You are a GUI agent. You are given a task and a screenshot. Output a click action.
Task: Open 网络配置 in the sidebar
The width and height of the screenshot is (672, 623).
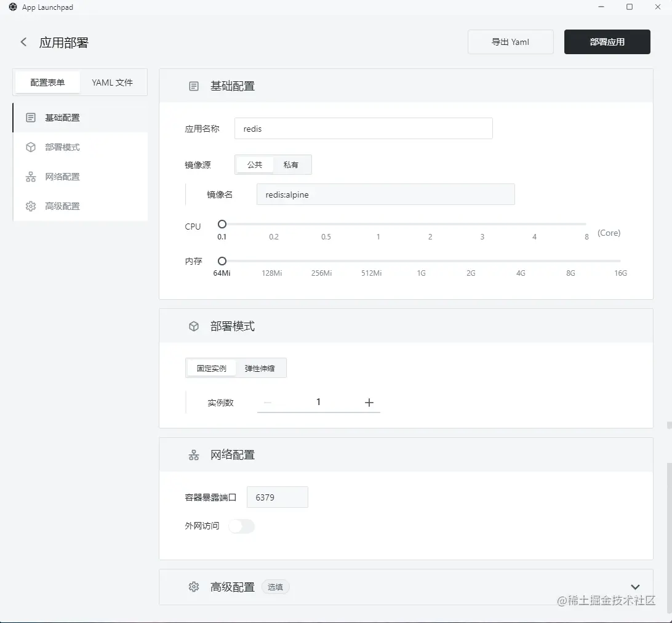(81, 177)
